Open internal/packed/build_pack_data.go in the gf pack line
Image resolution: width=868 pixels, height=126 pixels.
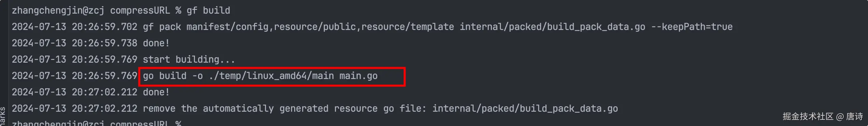point(552,27)
